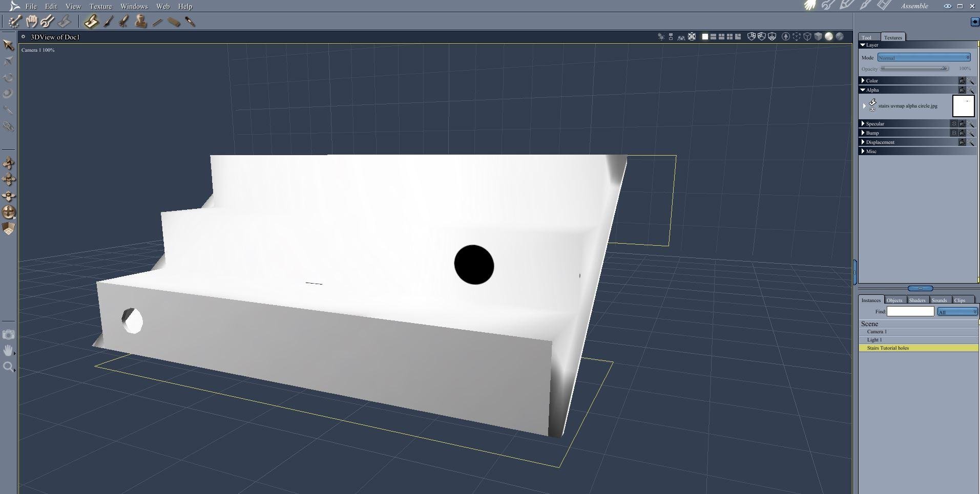Switch to the Texture room brush icon
980x494 pixels.
click(x=866, y=6)
